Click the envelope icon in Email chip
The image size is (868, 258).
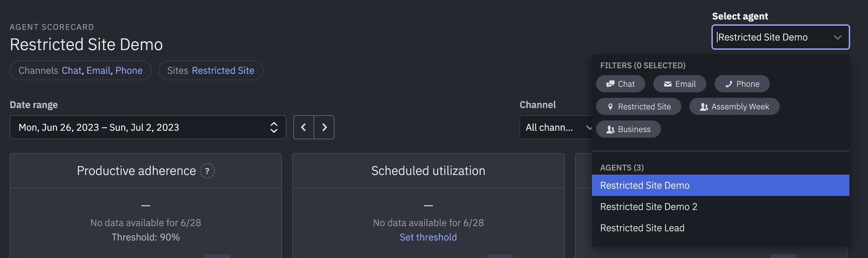667,84
